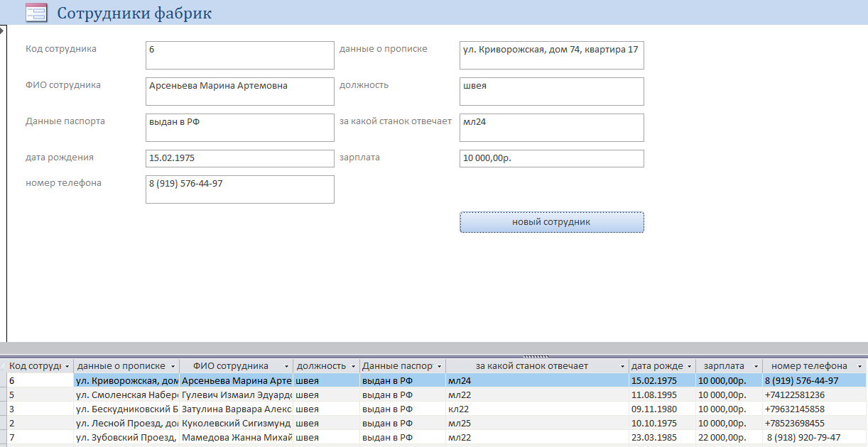
Task: Click the cell Гулевич Измаил Эдуардович
Action: (x=237, y=394)
